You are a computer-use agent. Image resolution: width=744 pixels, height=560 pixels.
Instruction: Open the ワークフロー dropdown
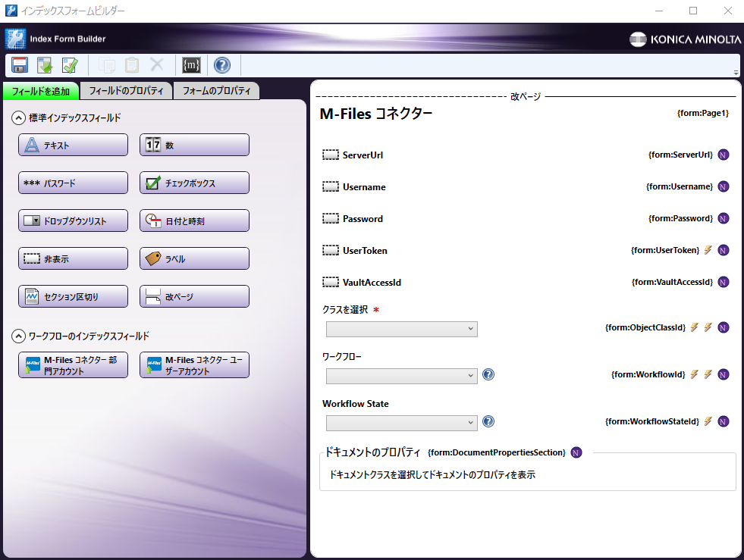[401, 376]
